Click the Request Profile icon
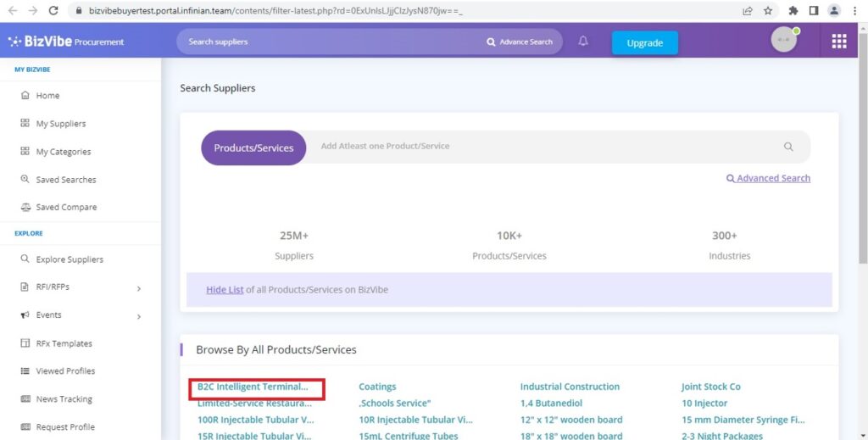 tap(25, 426)
